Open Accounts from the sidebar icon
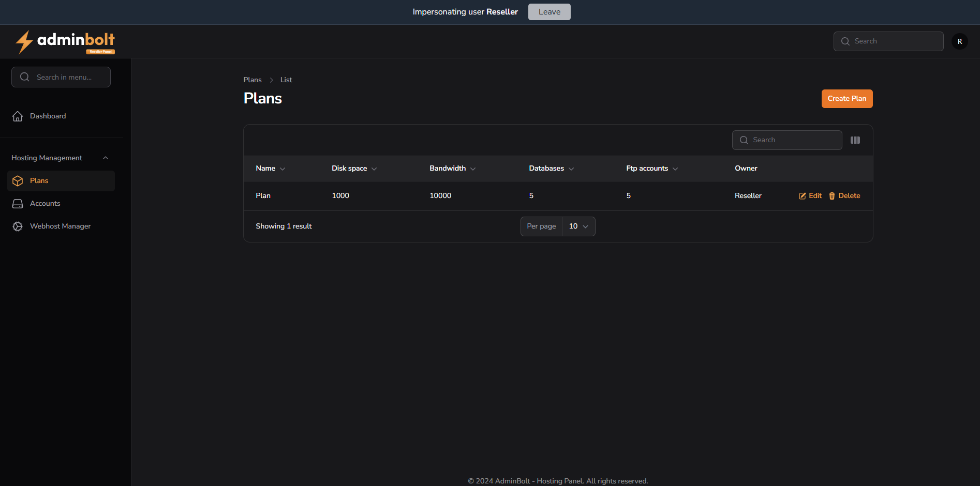The width and height of the screenshot is (980, 486). pyautogui.click(x=18, y=203)
